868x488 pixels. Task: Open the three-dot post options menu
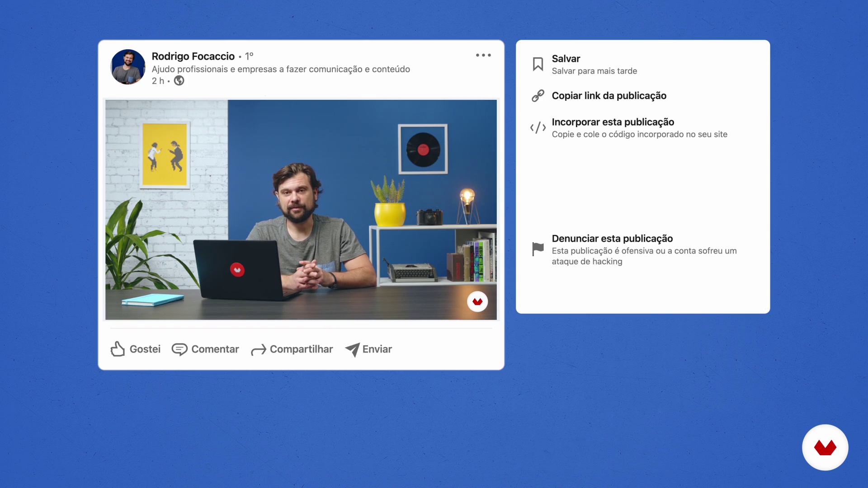pyautogui.click(x=483, y=55)
